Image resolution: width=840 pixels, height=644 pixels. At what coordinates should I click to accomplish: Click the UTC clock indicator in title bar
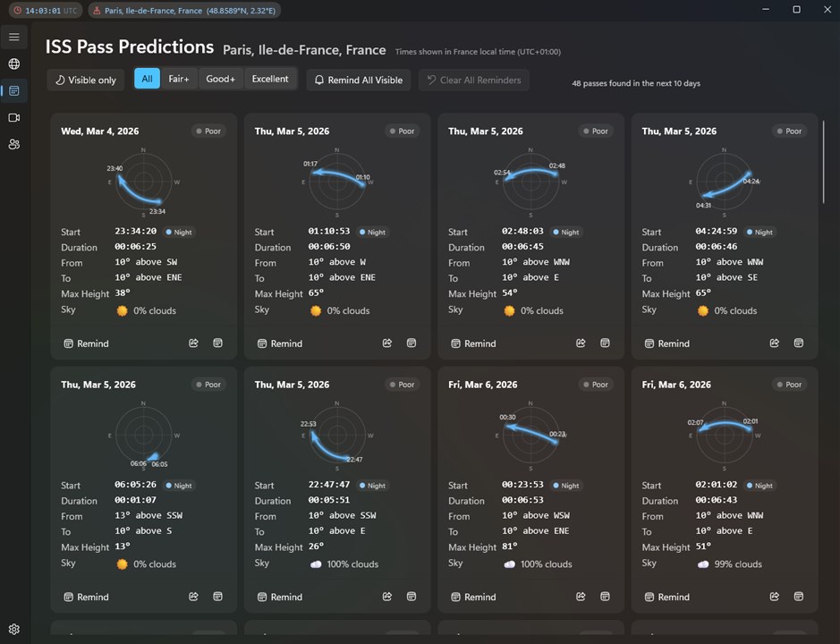46,10
